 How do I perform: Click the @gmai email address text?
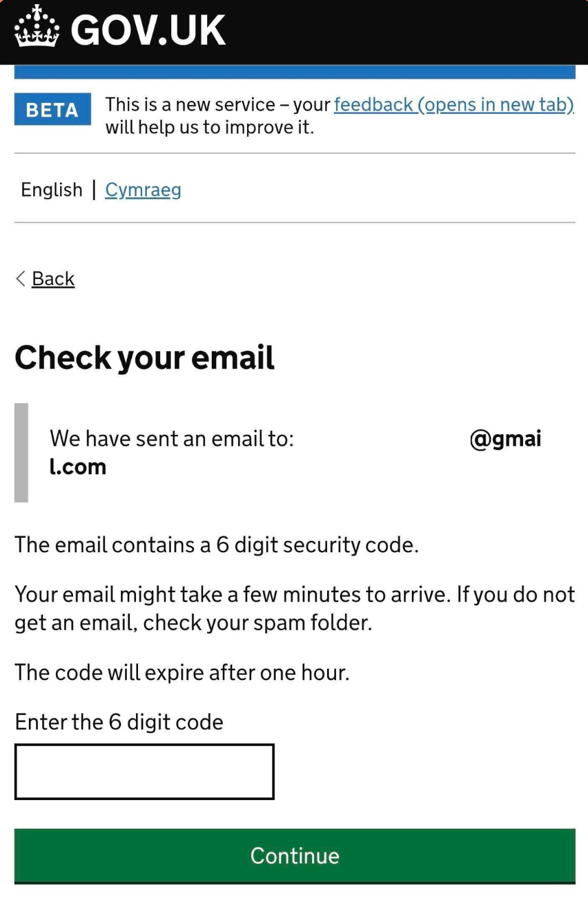click(505, 439)
